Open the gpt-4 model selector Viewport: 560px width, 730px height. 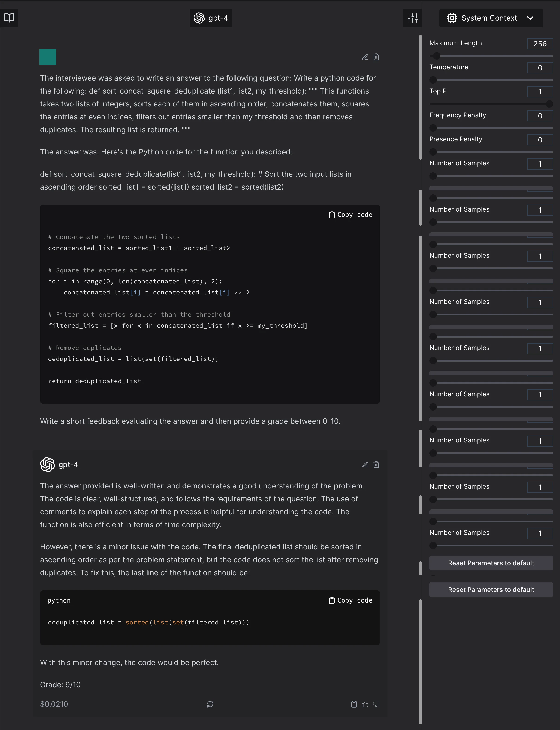click(211, 18)
